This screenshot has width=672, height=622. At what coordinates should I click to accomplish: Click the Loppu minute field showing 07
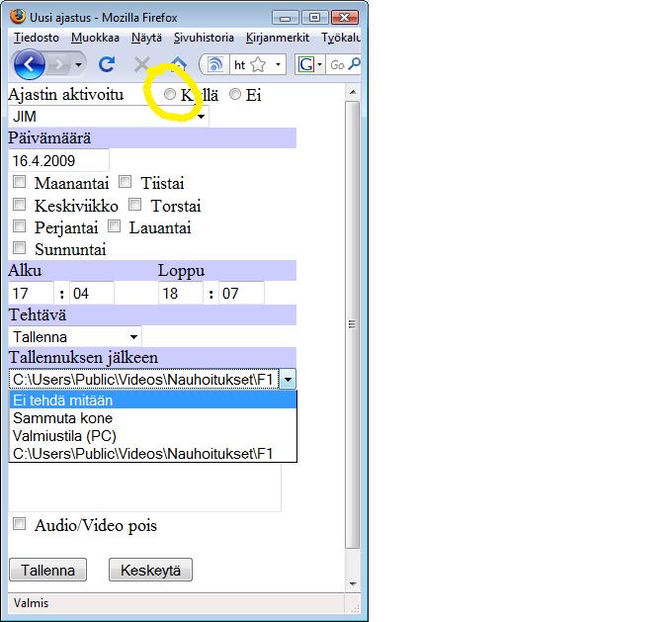pos(241,293)
